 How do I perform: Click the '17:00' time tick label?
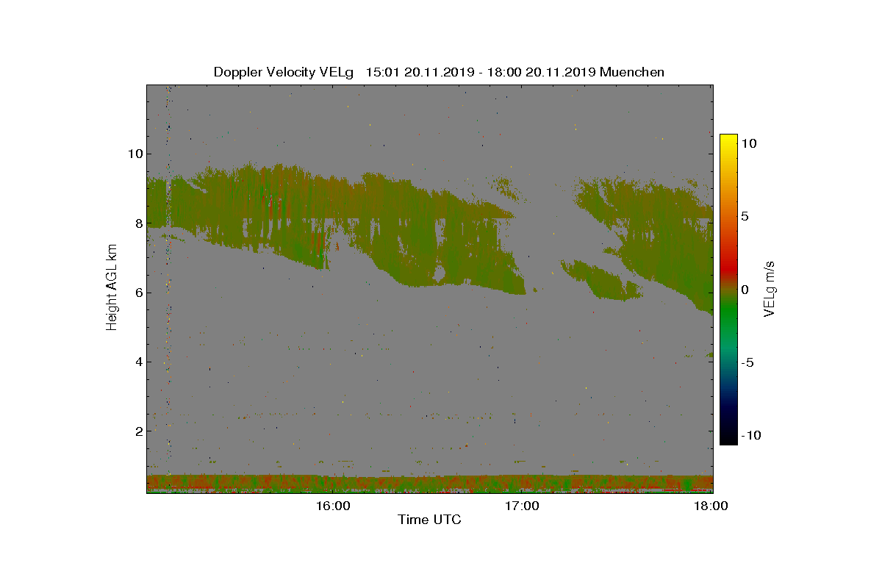(x=523, y=506)
